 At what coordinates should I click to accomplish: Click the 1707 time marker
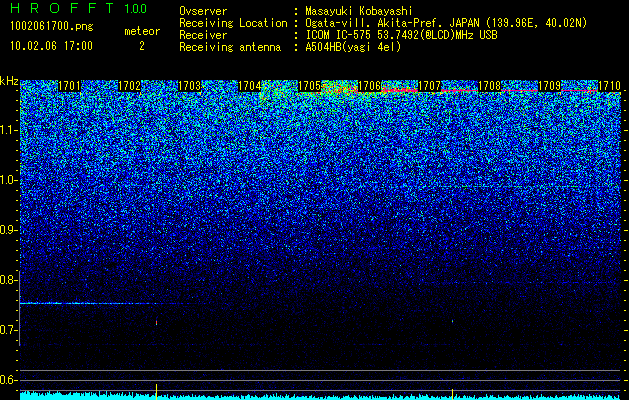click(430, 86)
